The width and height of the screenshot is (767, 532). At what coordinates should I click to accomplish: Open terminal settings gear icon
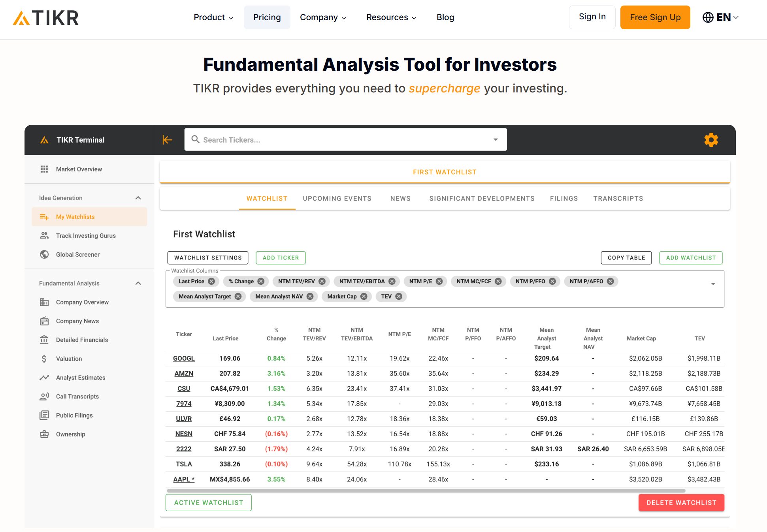tap(711, 140)
